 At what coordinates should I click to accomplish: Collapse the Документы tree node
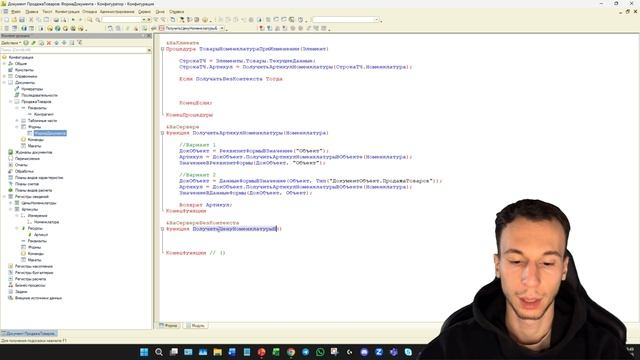[4, 82]
